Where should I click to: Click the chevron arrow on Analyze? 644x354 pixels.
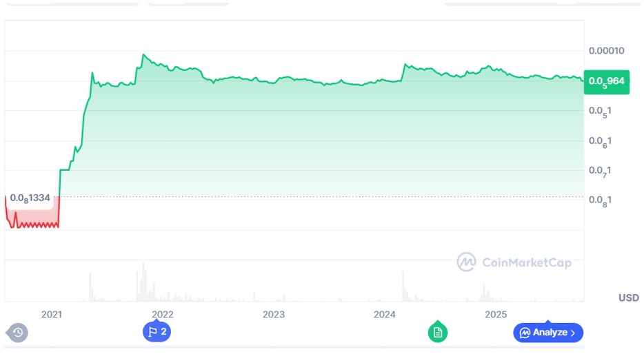[x=573, y=333]
